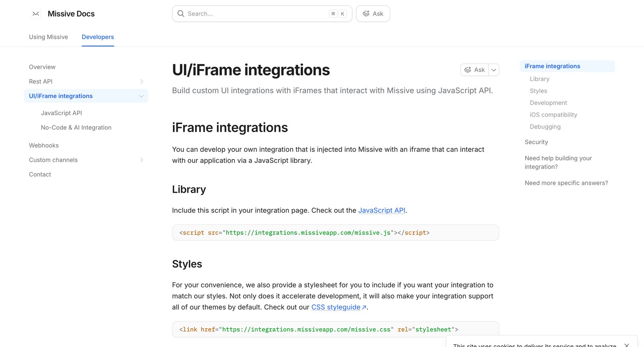This screenshot has height=347, width=644.
Task: Focus the Search... input field
Action: [262, 14]
